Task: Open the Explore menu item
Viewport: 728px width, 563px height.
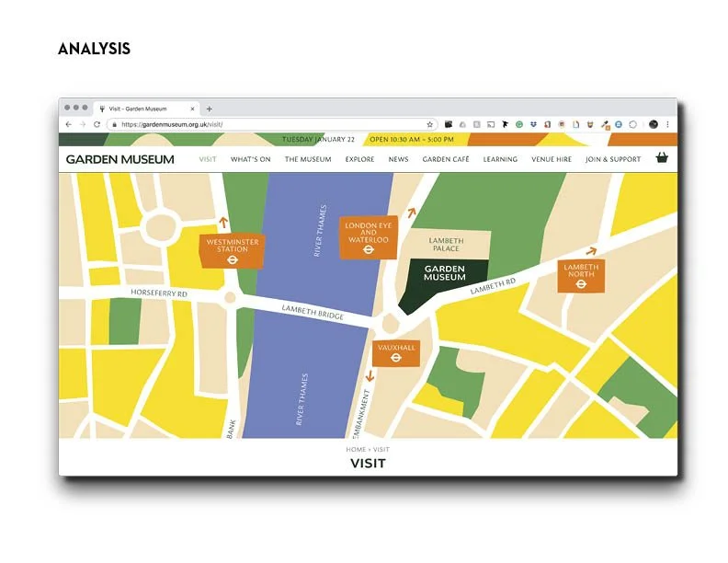Action: click(x=359, y=159)
